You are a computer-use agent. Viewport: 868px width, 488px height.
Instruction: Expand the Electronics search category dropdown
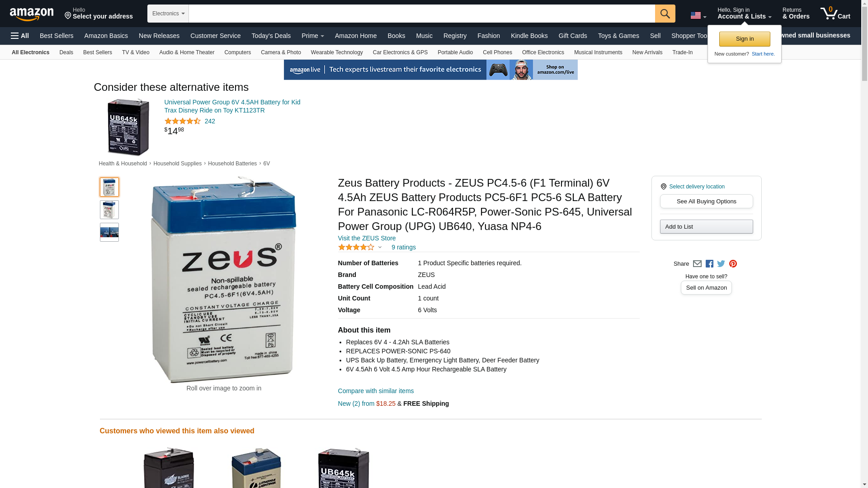tap(168, 14)
